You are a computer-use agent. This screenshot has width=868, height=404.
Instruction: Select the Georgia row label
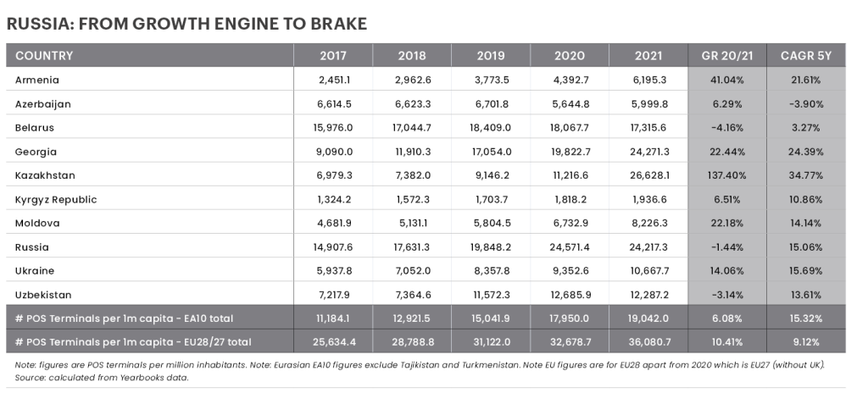[36, 152]
